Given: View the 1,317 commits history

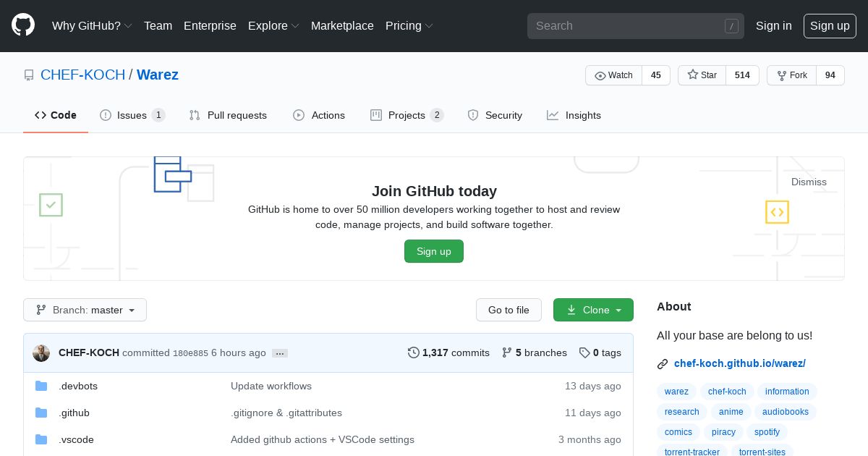Looking at the screenshot, I should pyautogui.click(x=448, y=352).
